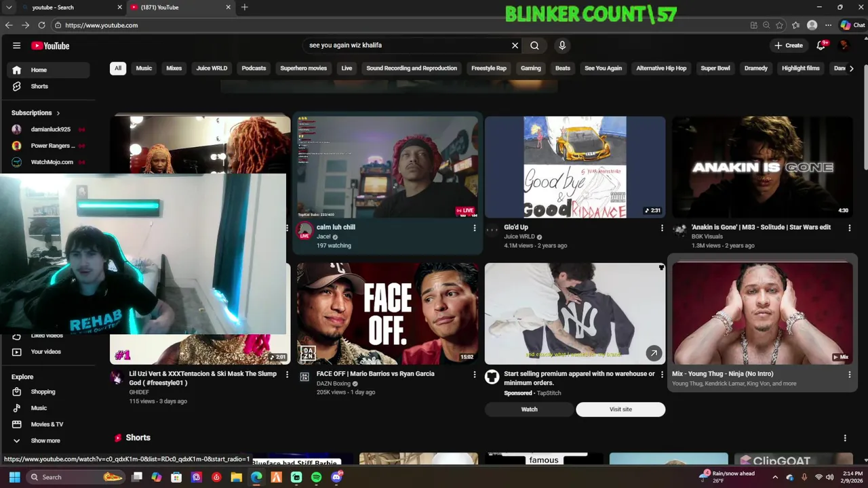Select the Music filter chip
The image size is (868, 488).
click(144, 68)
